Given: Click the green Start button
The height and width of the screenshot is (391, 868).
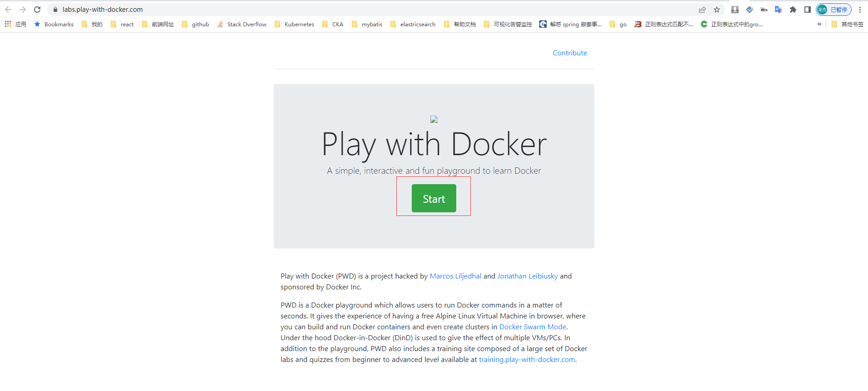Looking at the screenshot, I should point(434,198).
